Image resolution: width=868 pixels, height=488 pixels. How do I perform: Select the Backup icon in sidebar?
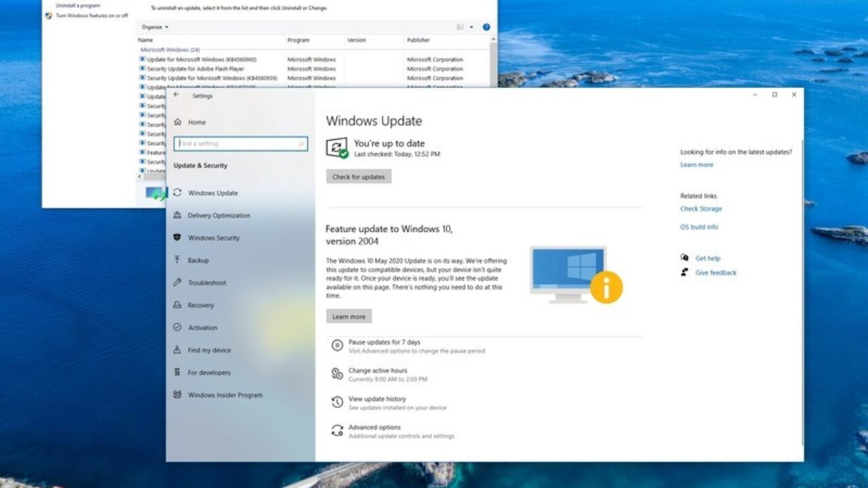178,260
